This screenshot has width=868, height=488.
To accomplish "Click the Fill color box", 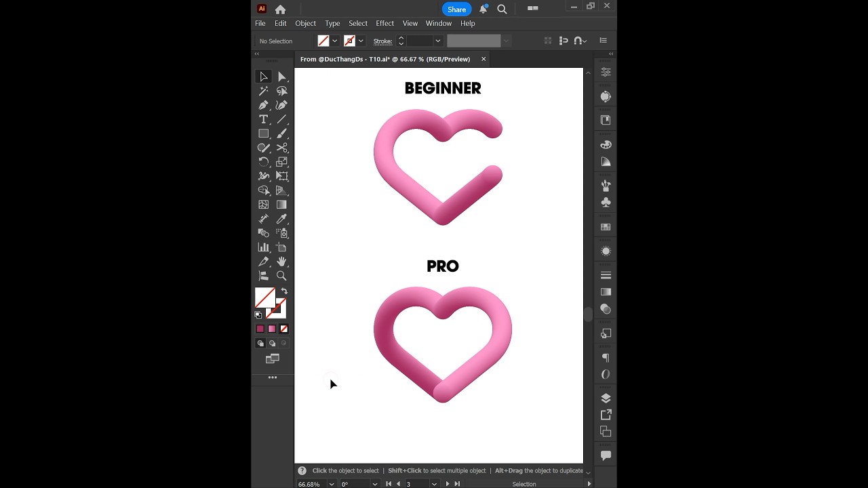I will [265, 298].
